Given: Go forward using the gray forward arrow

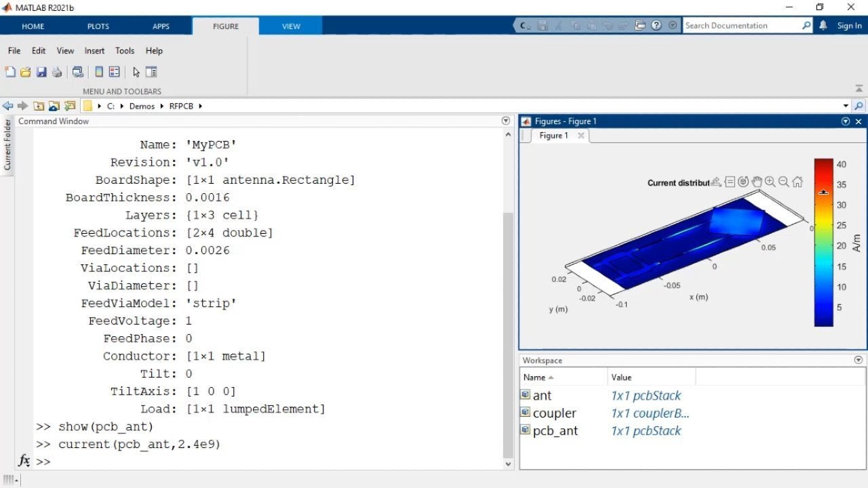Looking at the screenshot, I should (x=22, y=106).
